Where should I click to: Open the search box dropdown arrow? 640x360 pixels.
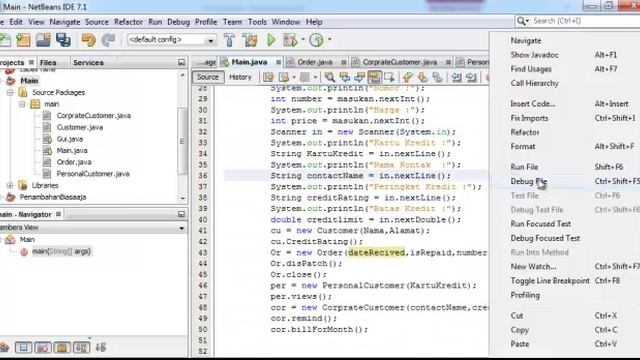(527, 21)
